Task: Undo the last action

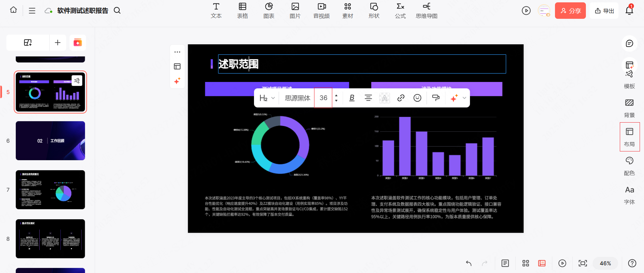Action: (x=469, y=263)
